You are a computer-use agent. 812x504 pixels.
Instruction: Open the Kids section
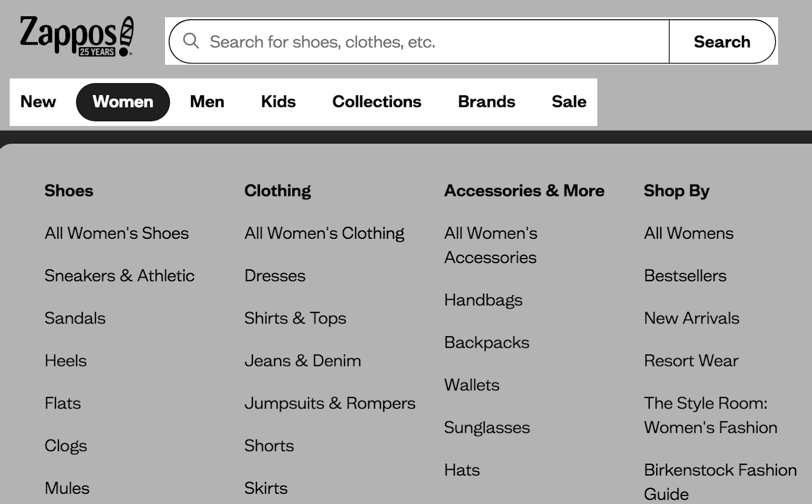pos(278,101)
